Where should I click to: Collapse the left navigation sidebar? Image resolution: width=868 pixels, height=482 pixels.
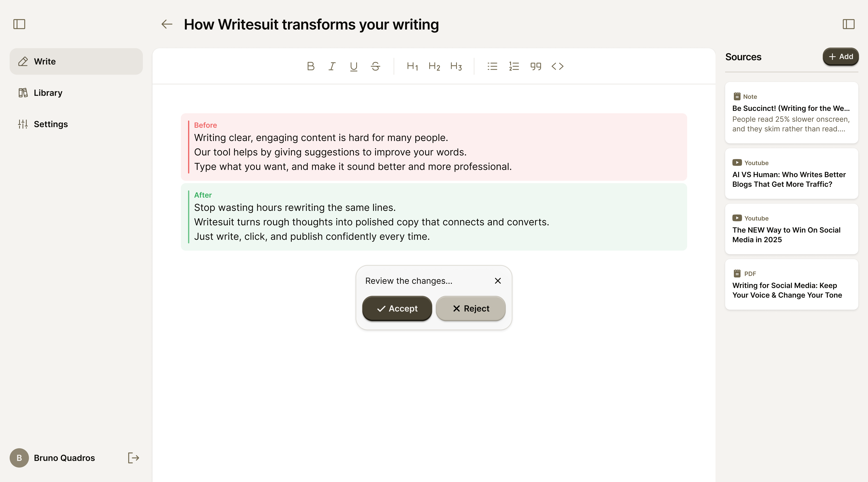19,24
